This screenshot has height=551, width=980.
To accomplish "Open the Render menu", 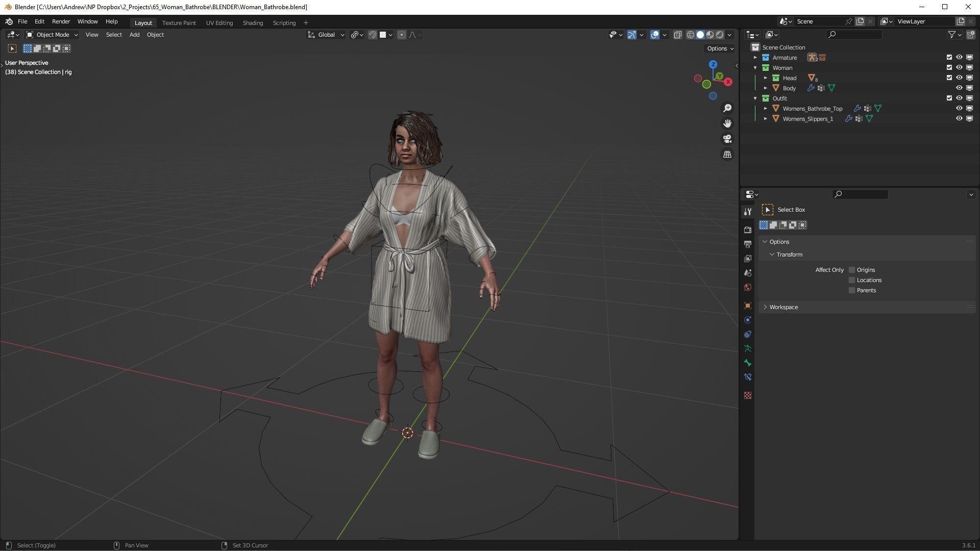I will click(x=61, y=21).
